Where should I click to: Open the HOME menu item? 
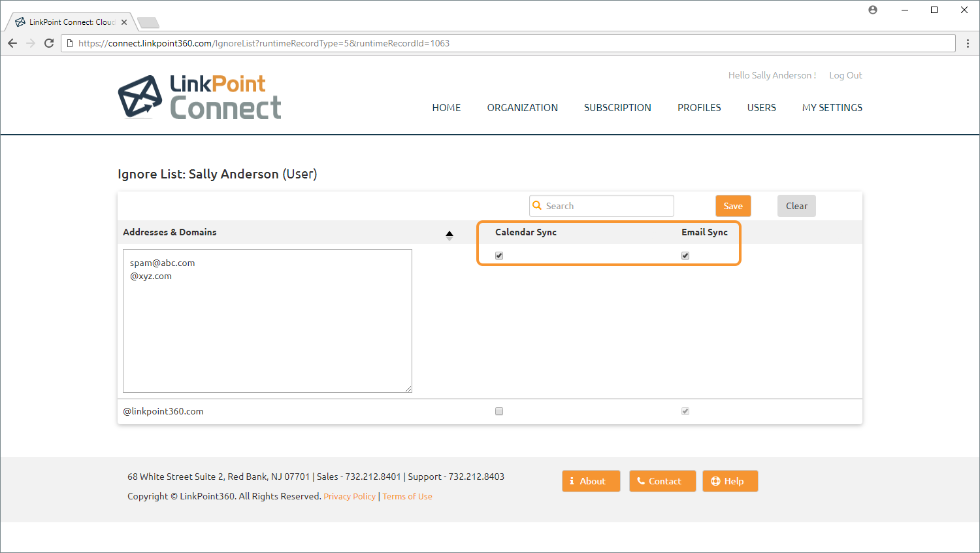coord(446,108)
